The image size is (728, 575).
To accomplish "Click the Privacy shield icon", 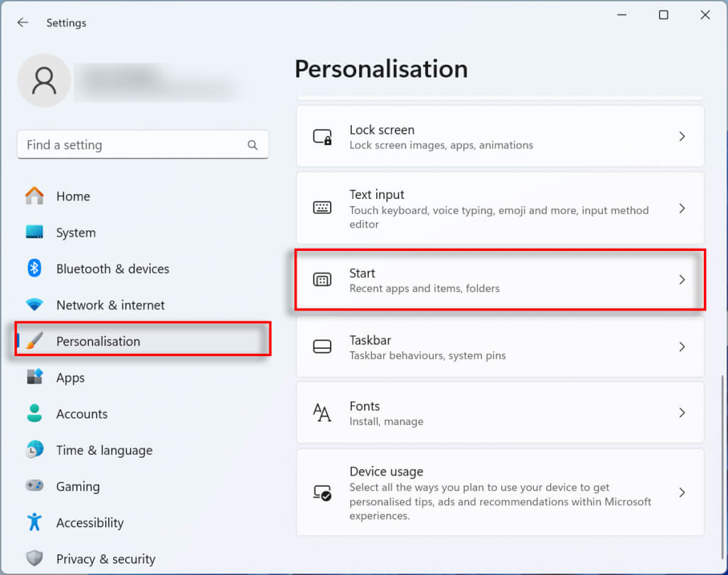I will pyautogui.click(x=34, y=559).
